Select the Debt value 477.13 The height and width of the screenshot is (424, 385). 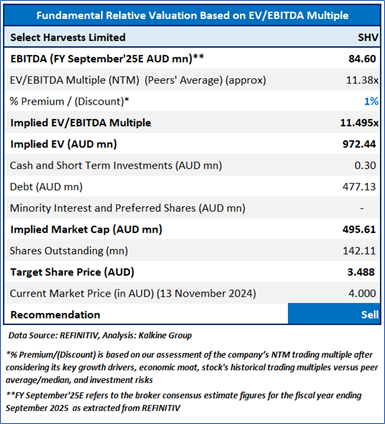point(359,187)
